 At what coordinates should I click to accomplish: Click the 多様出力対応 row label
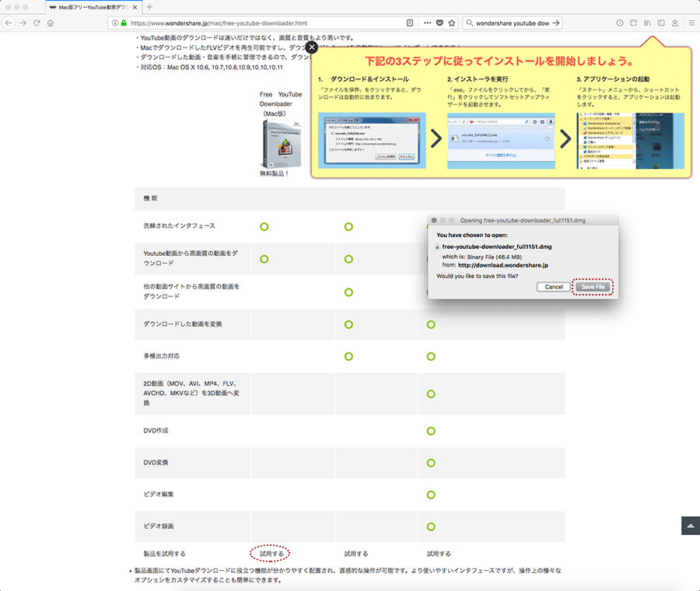161,355
